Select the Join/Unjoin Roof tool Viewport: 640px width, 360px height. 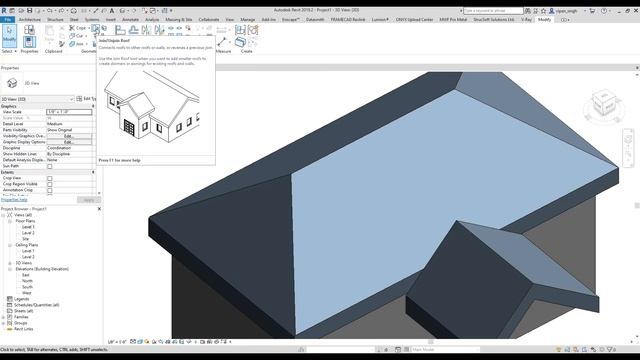[95, 28]
